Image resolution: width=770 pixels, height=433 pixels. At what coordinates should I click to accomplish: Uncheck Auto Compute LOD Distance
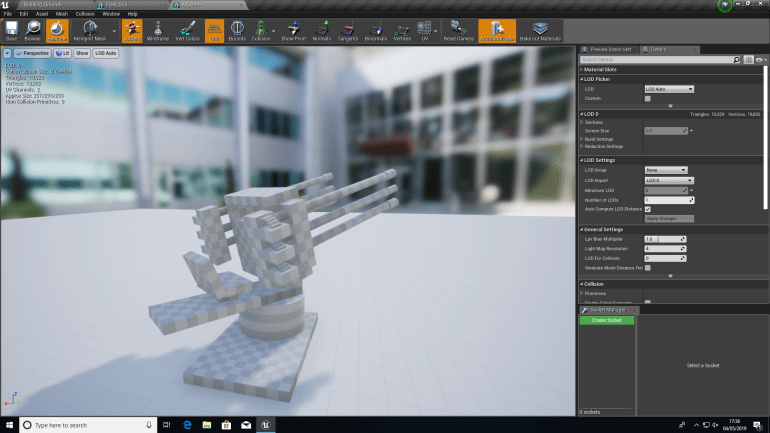pyautogui.click(x=648, y=208)
